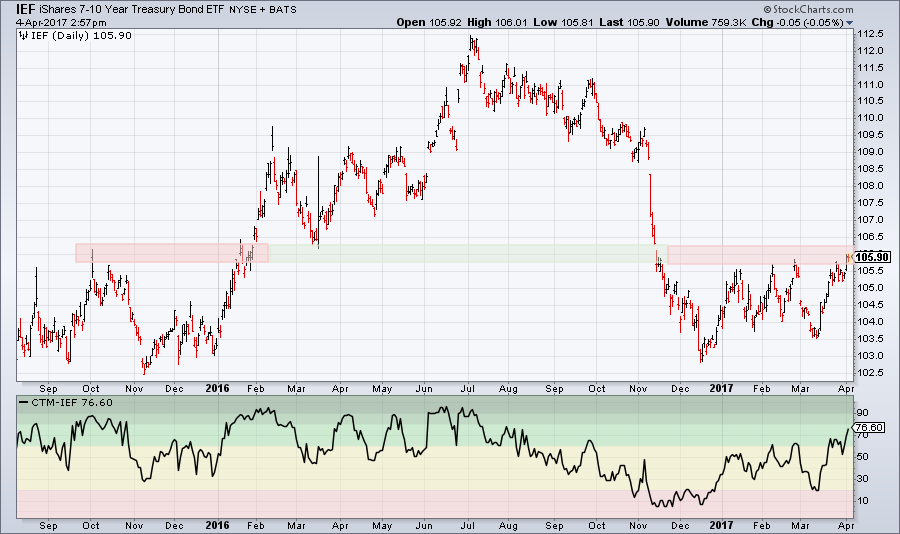Click the 108.0 label on price axis
Viewport: 900px width, 534px height.
pyautogui.click(x=870, y=186)
